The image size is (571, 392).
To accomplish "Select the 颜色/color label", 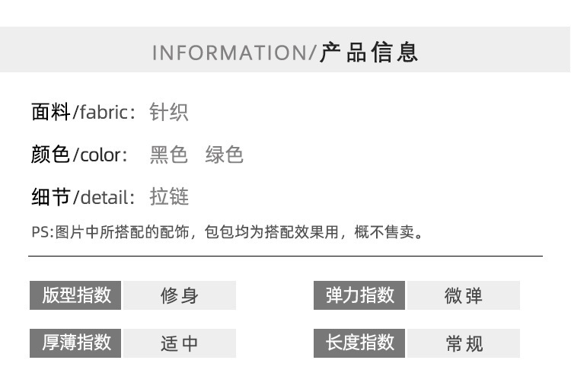I will (x=79, y=155).
